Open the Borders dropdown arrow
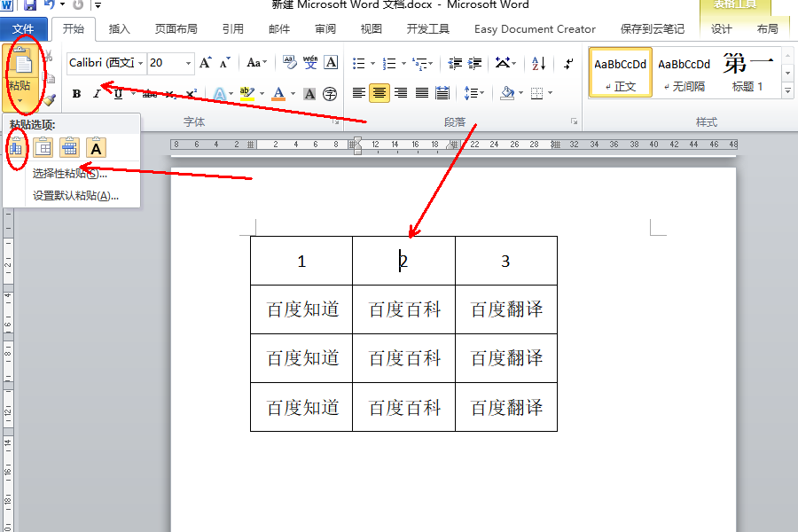The height and width of the screenshot is (532, 798). point(550,93)
